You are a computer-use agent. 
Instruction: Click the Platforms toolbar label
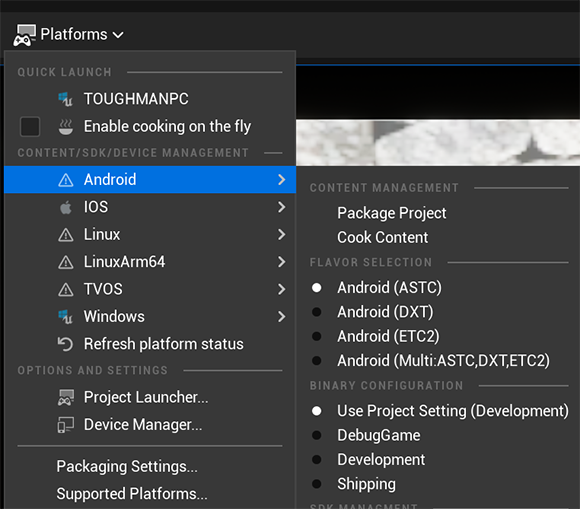coord(74,34)
